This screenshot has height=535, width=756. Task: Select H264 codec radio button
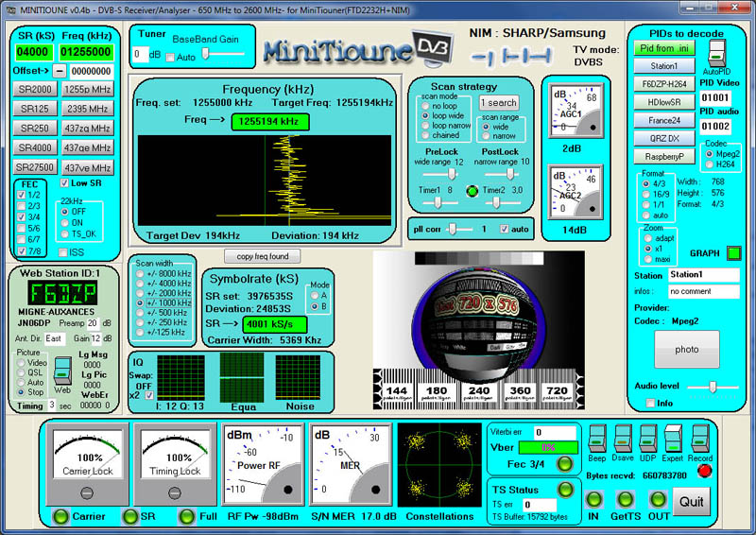[710, 164]
